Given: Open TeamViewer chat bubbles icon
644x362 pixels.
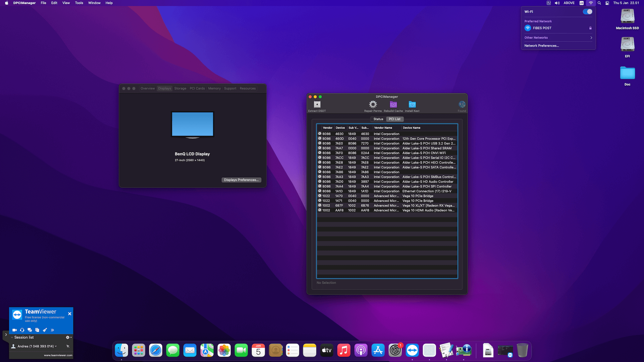Looking at the screenshot, I should pyautogui.click(x=30, y=330).
